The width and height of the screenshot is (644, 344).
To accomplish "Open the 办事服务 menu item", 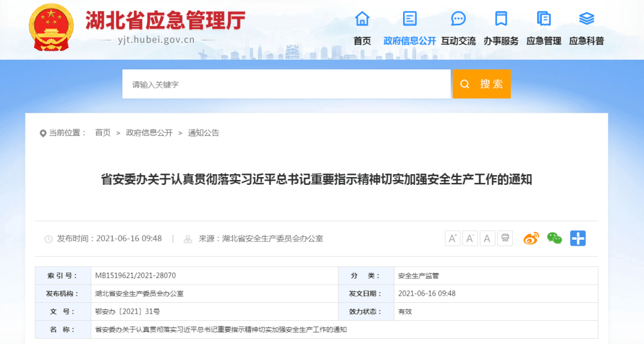I will 501,41.
